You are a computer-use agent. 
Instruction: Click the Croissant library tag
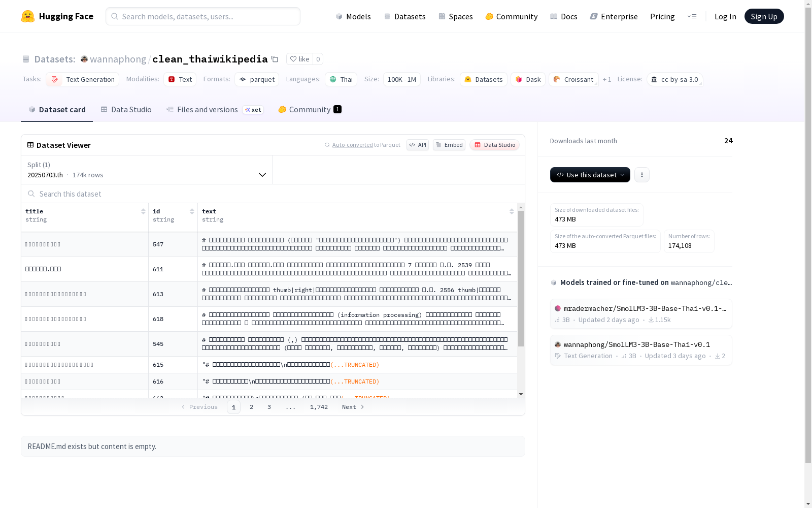(x=573, y=79)
